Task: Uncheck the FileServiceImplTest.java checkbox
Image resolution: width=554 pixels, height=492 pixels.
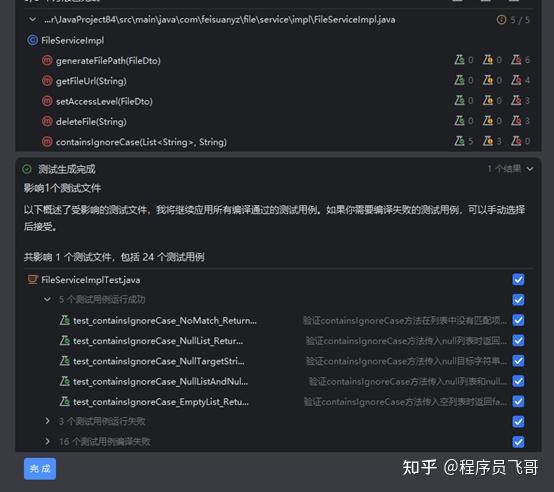Action: click(x=518, y=280)
